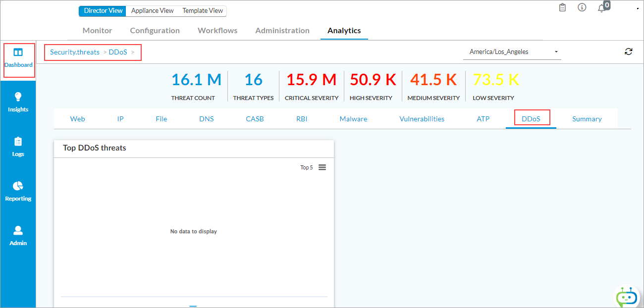
Task: Open the Insights lightbulb icon
Action: pos(18,97)
